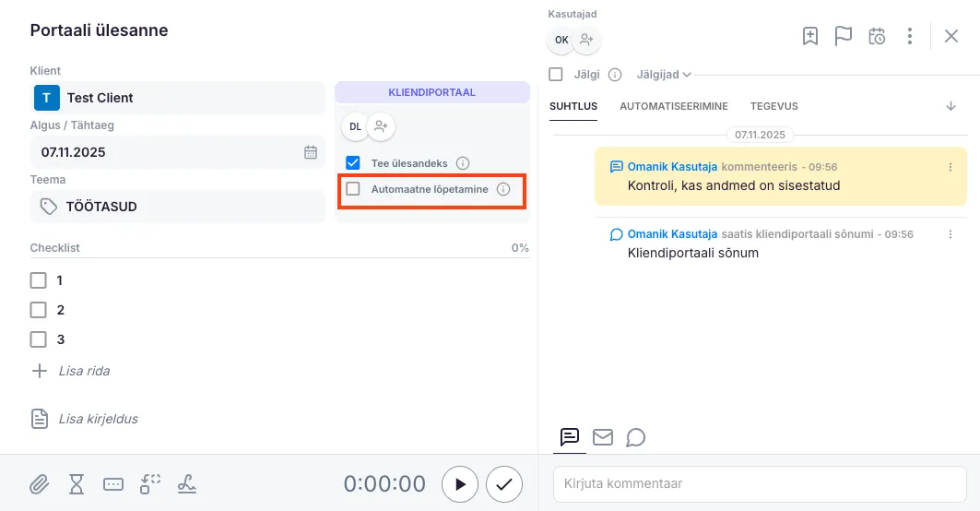Viewport: 980px width, 511px height.
Task: Click the signature icon in bottom toolbar
Action: [x=187, y=484]
